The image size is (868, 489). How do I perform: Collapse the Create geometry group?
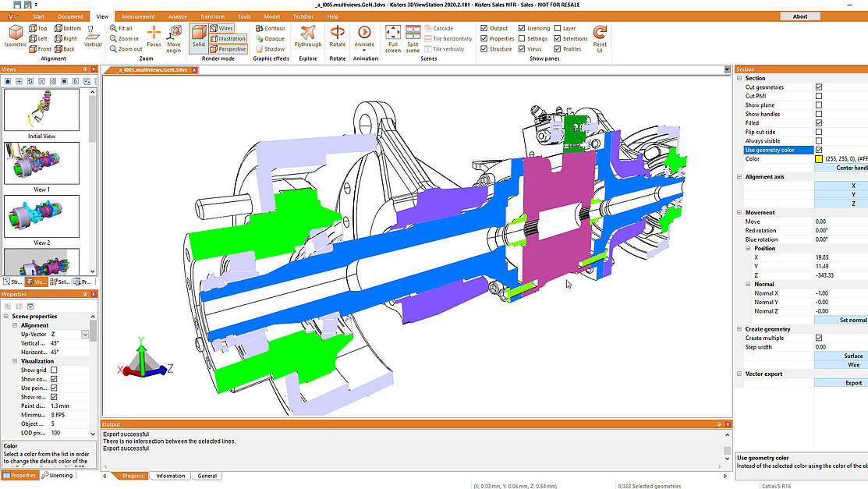739,329
